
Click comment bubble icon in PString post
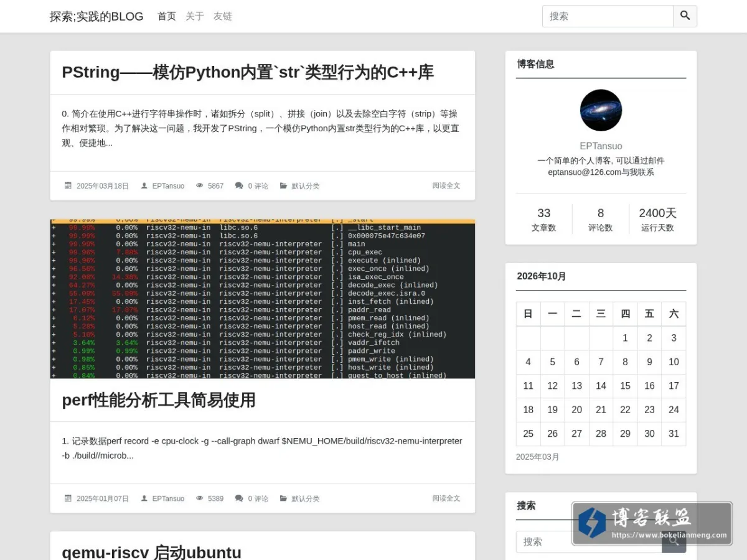239,185
